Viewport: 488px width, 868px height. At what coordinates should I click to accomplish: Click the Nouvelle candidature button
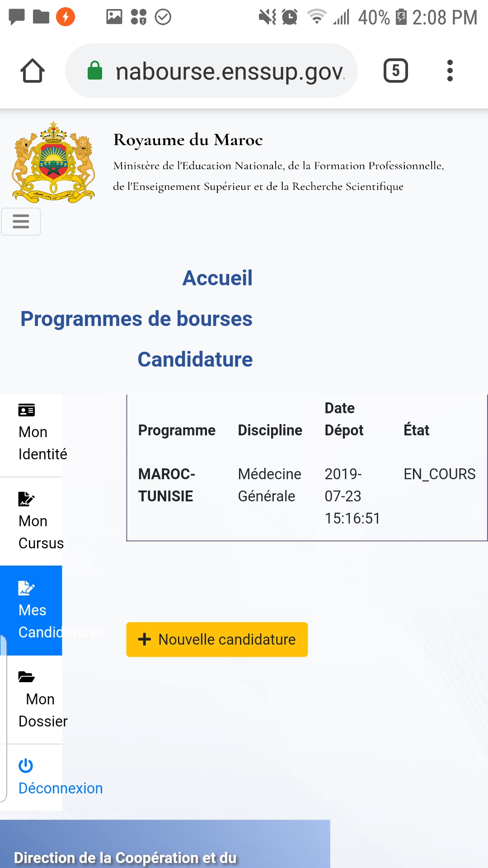(217, 639)
